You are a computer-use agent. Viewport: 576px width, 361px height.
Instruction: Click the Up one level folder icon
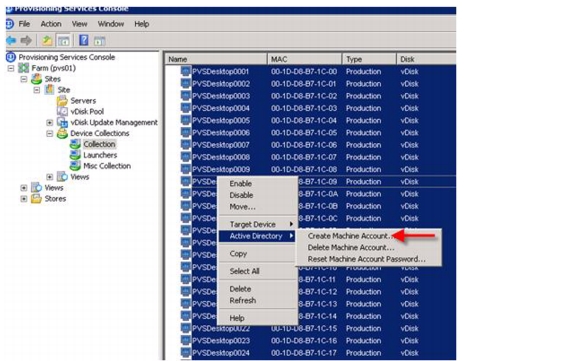click(x=47, y=40)
